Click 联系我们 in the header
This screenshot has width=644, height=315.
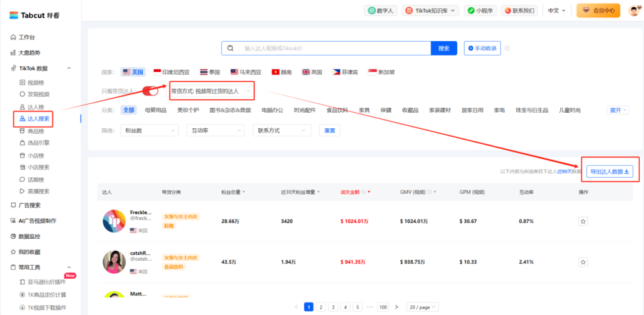pyautogui.click(x=519, y=11)
